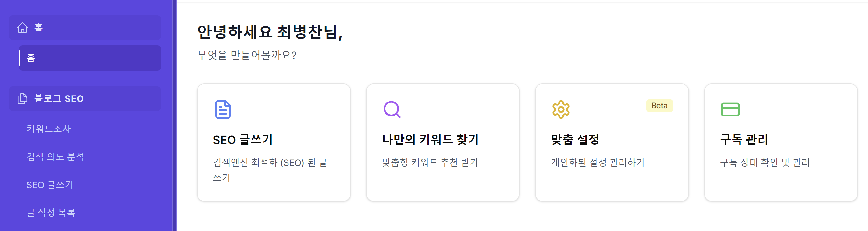Click 맞춤형 키워드 추천 받기 description text
Image resolution: width=868 pixels, height=231 pixels.
[430, 162]
